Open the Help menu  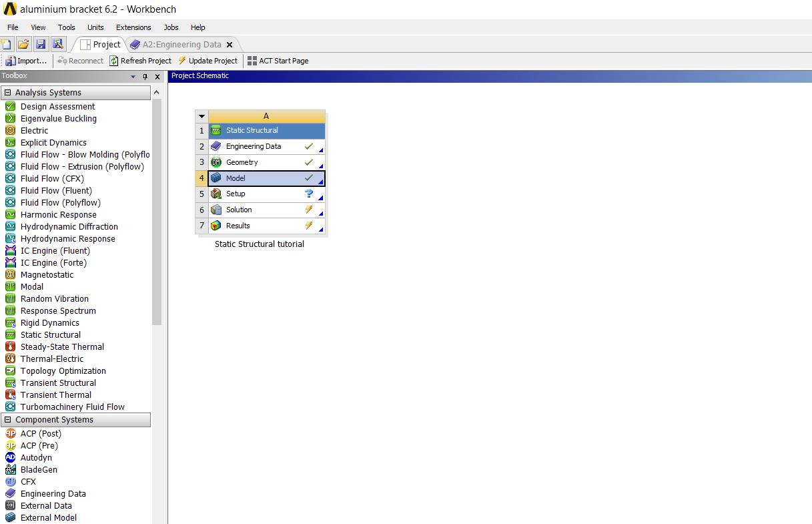(x=197, y=27)
